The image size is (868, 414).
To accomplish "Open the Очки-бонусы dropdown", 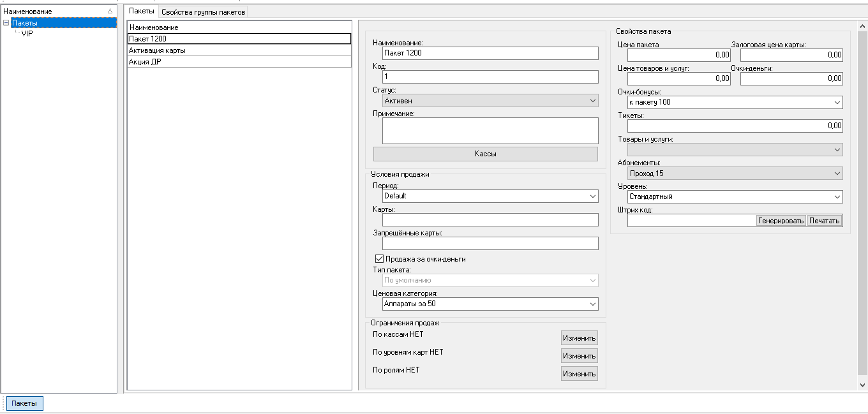I will pos(735,102).
